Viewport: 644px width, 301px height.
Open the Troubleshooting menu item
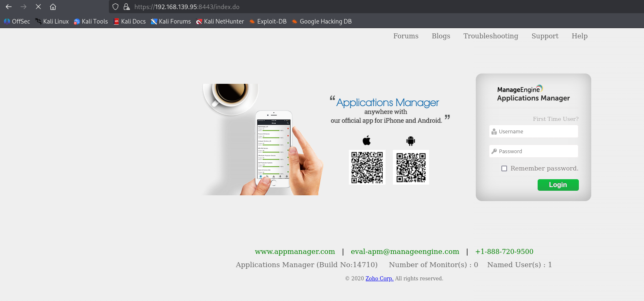coord(491,36)
